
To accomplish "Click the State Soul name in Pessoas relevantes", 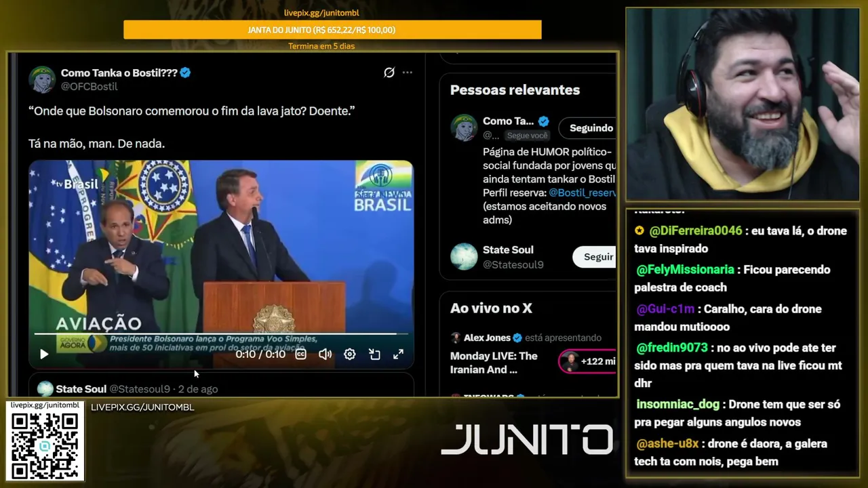I will click(508, 250).
